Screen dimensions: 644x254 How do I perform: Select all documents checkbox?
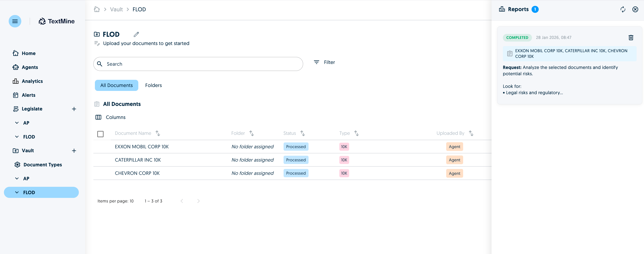tap(101, 134)
